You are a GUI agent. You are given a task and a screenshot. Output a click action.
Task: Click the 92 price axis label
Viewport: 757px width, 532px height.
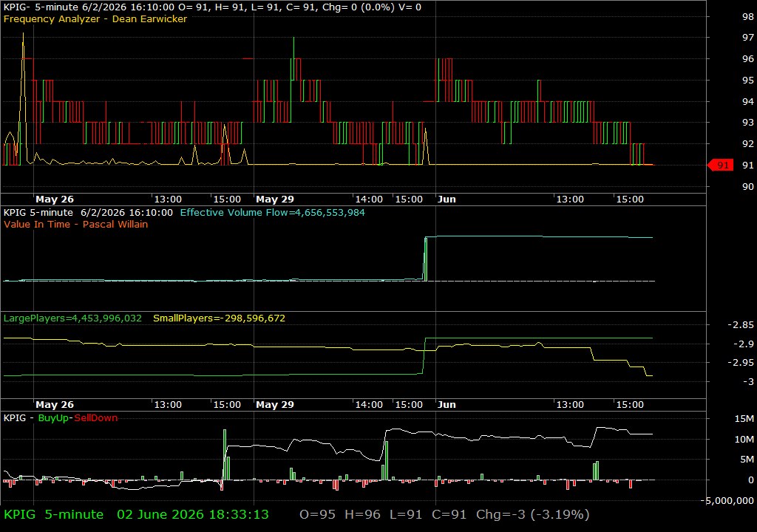pyautogui.click(x=747, y=144)
